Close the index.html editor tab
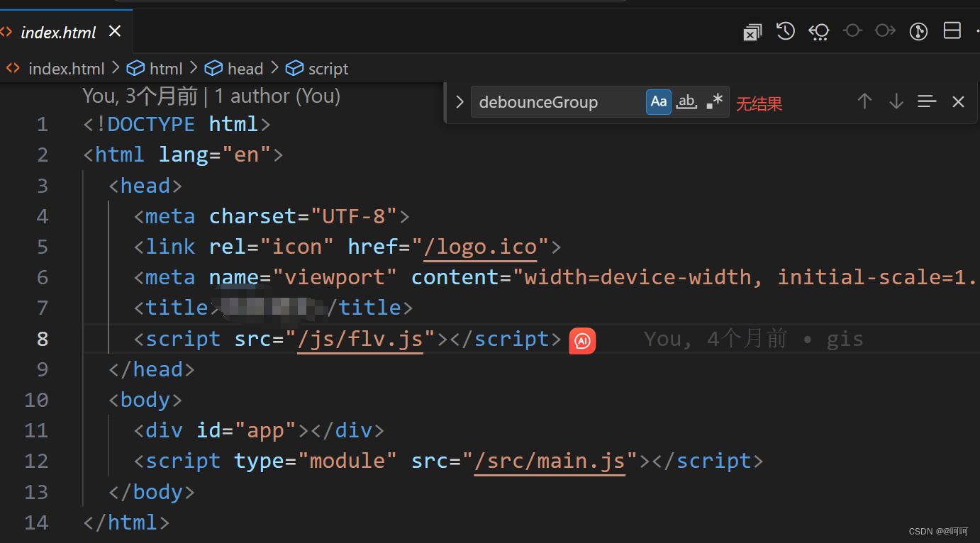Screen dimensions: 980x543 [x=115, y=31]
